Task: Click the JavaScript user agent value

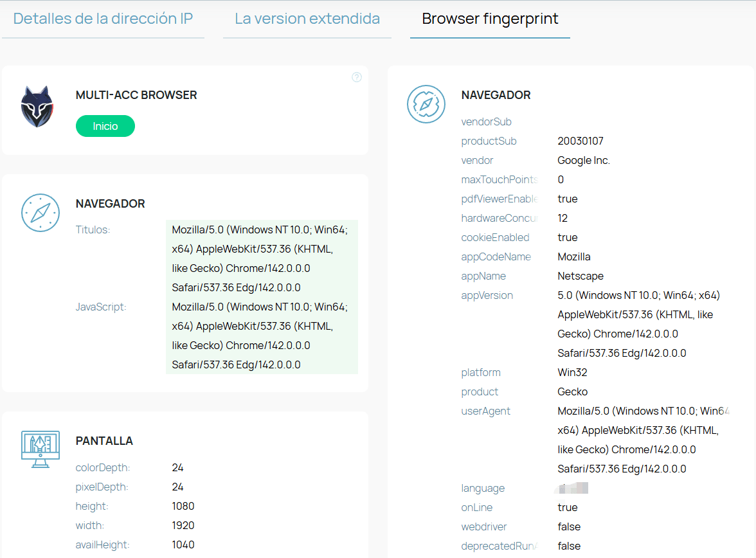Action: [x=260, y=336]
